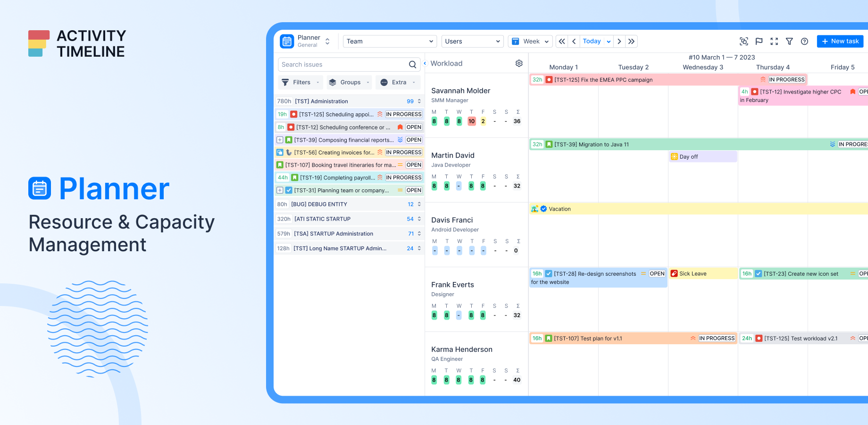This screenshot has width=868, height=425.
Task: Click the Today button
Action: tap(592, 42)
